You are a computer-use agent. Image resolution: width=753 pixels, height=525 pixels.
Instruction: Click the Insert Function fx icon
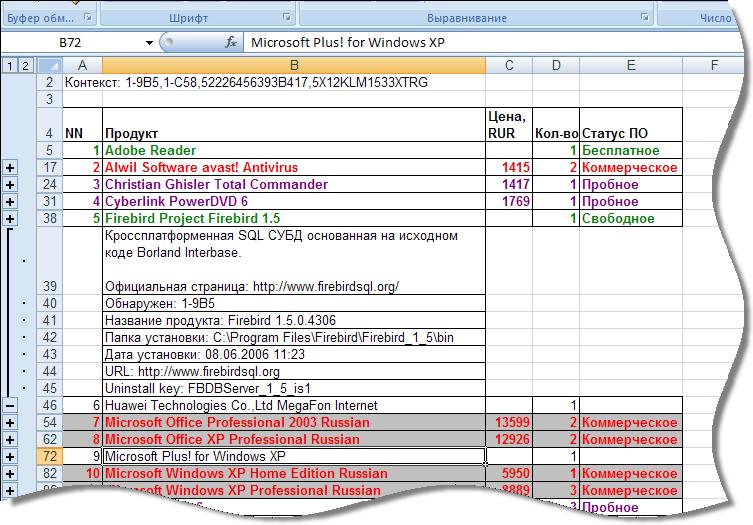[x=231, y=42]
